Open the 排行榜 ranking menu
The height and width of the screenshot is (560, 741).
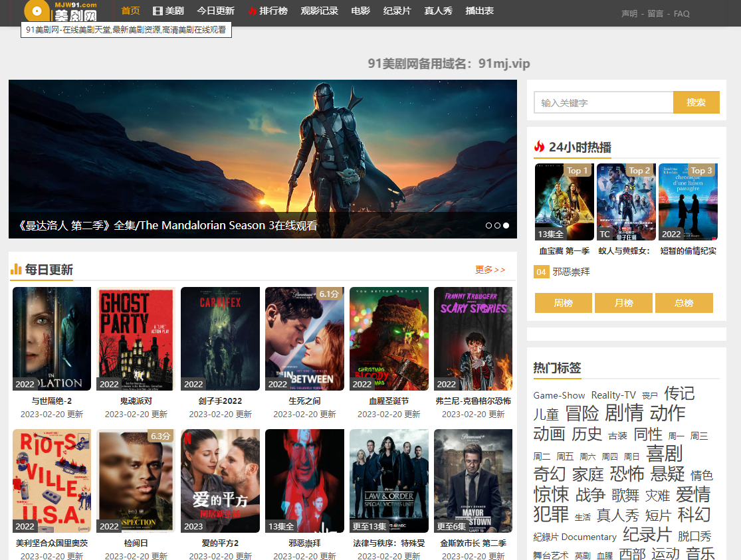point(268,11)
